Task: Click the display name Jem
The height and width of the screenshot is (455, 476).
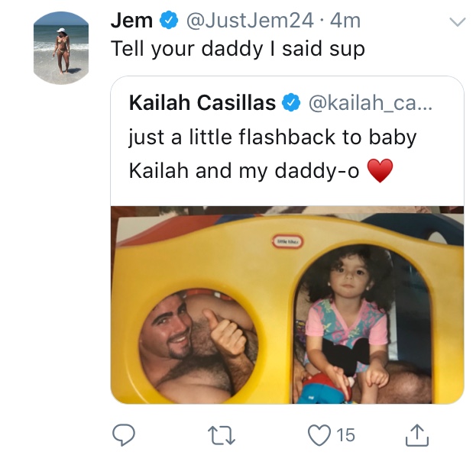Action: (x=131, y=21)
